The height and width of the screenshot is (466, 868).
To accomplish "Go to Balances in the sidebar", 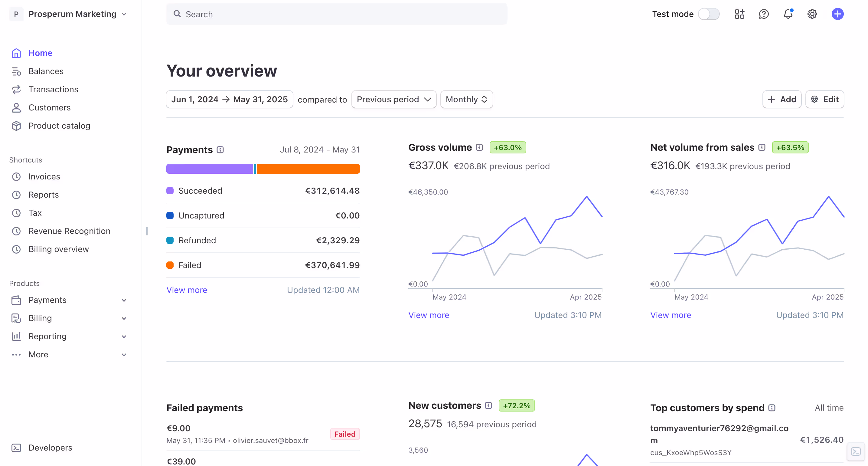I will click(x=46, y=71).
